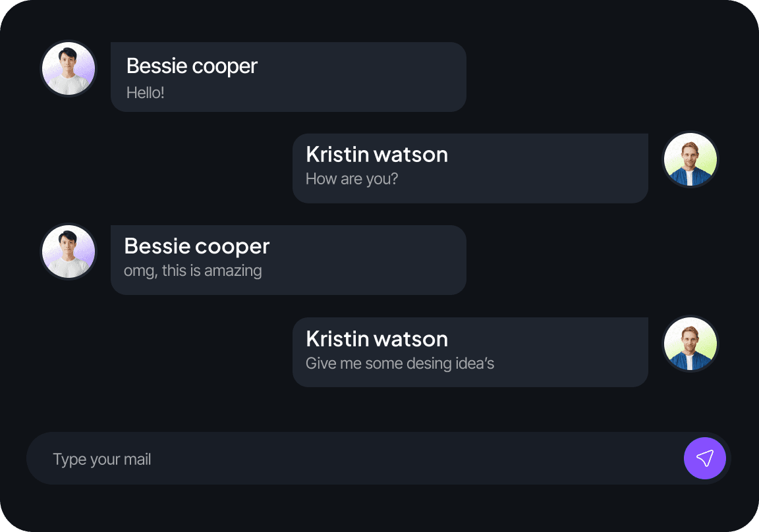
Task: Select Bessie cooper's avatar next to "omg, this is amazing"
Action: 69,252
